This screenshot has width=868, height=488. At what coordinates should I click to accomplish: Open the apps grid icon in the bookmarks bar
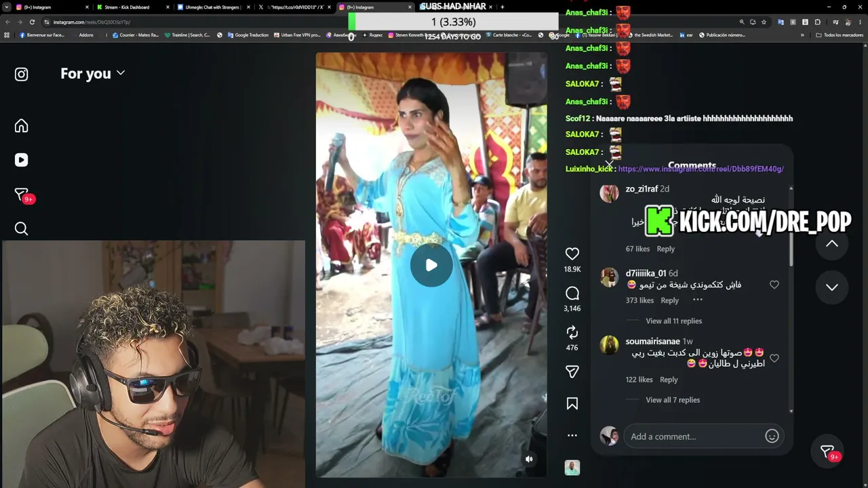point(7,35)
